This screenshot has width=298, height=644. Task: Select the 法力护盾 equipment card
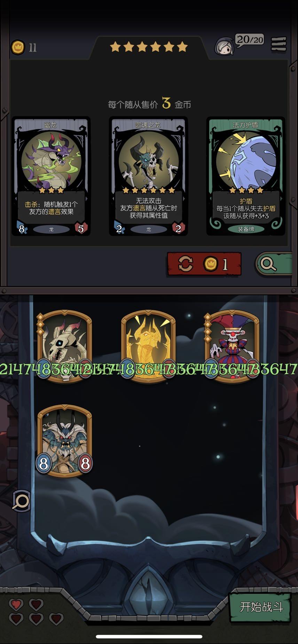(x=246, y=176)
